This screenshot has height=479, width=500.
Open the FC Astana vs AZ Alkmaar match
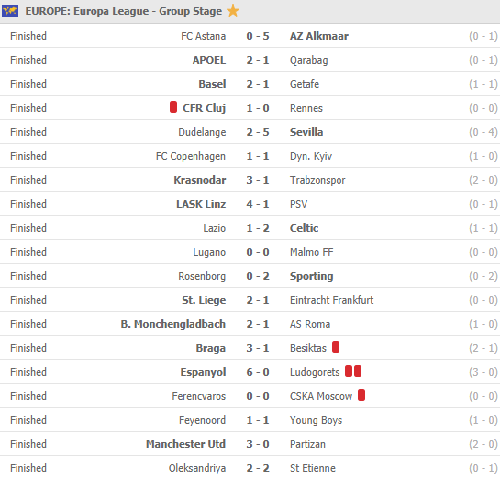pos(250,36)
